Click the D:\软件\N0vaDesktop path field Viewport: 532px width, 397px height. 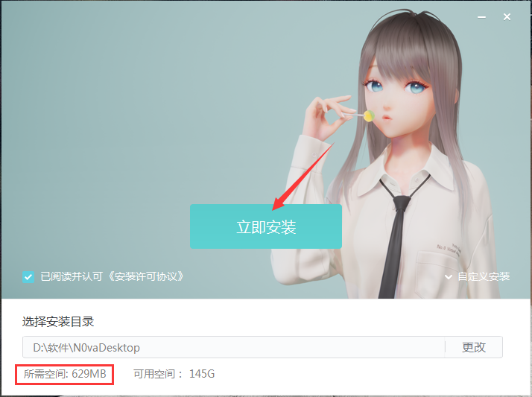[x=233, y=347]
